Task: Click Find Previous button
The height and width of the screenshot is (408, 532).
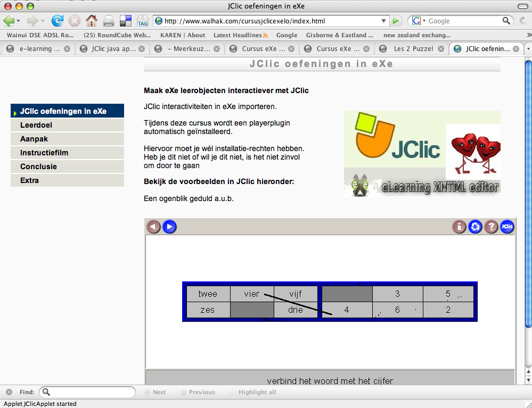Action: coord(198,392)
